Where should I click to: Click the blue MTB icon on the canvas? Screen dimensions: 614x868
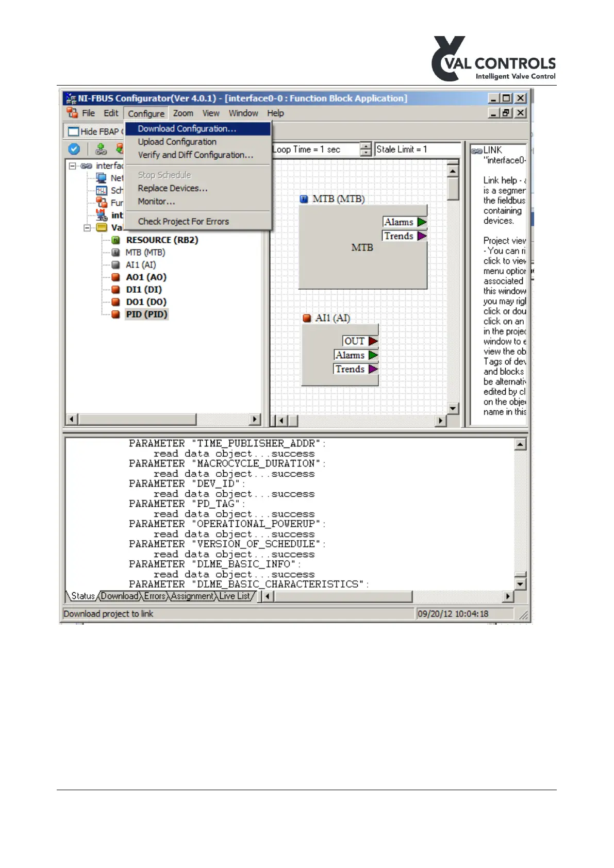point(304,199)
